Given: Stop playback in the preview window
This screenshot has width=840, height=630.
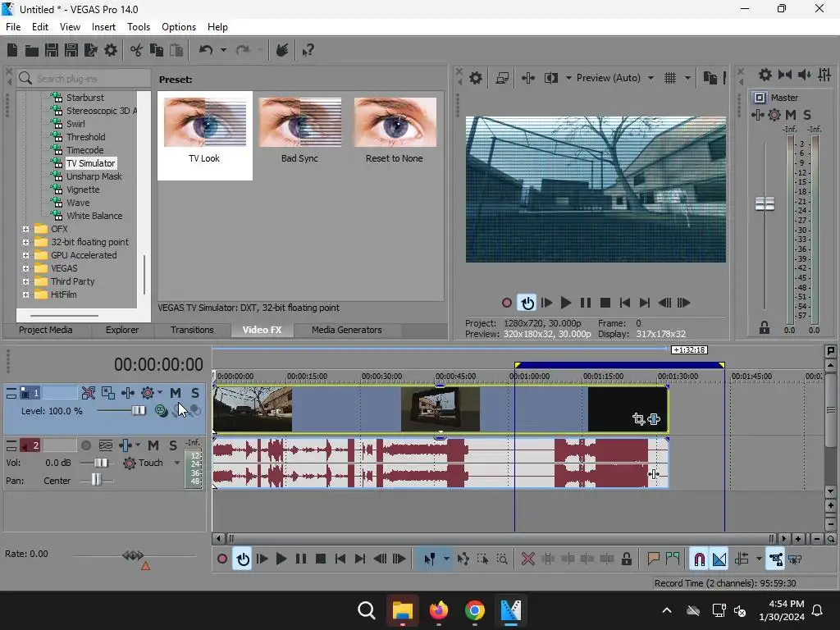Looking at the screenshot, I should [605, 303].
